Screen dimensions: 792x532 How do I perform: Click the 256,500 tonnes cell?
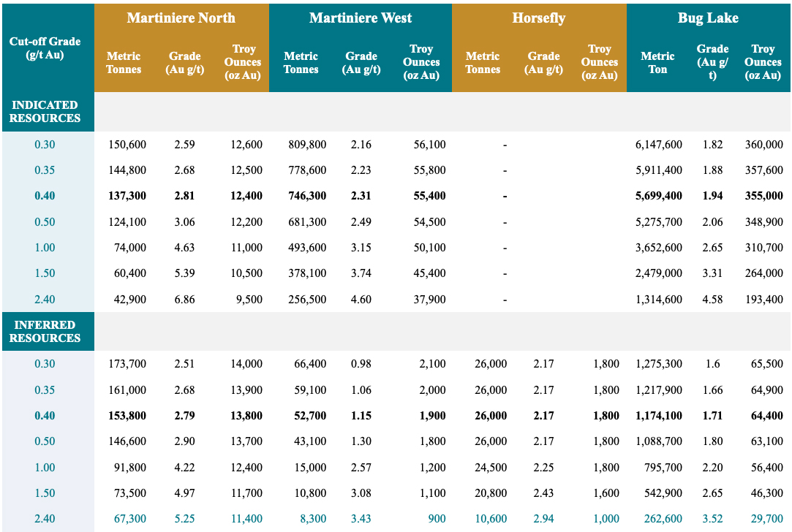[307, 300]
